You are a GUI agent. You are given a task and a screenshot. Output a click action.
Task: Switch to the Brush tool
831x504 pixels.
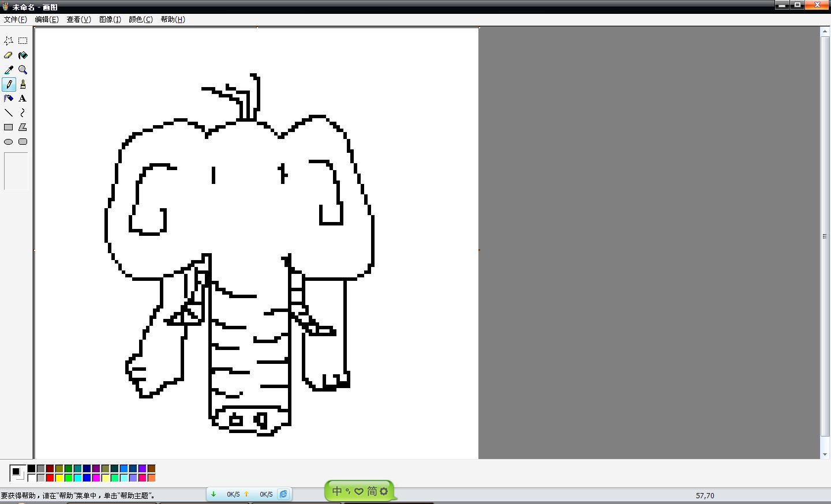[23, 84]
